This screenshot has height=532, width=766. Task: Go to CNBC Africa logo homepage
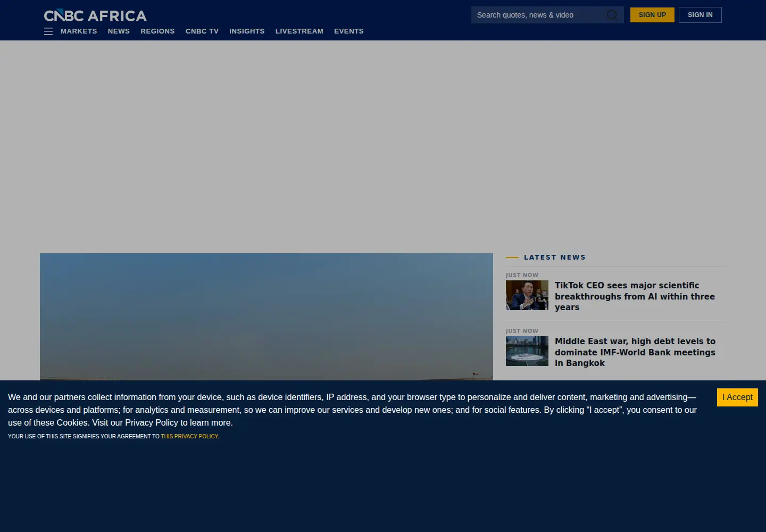(95, 15)
